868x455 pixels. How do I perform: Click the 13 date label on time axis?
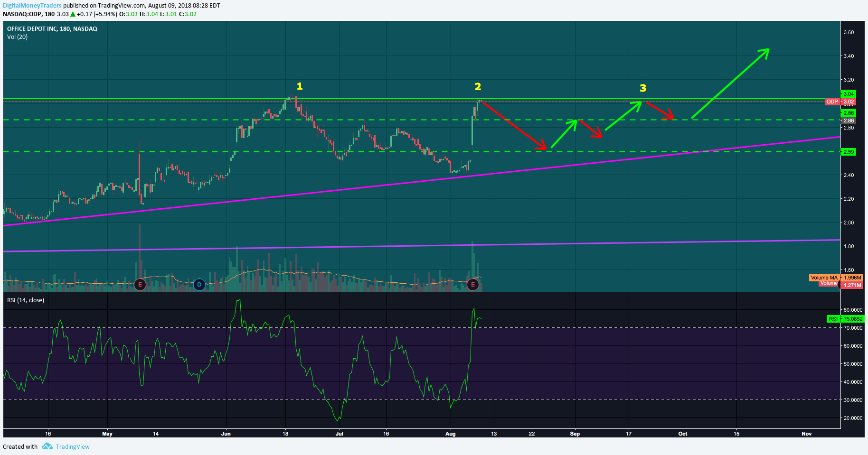pyautogui.click(x=494, y=434)
